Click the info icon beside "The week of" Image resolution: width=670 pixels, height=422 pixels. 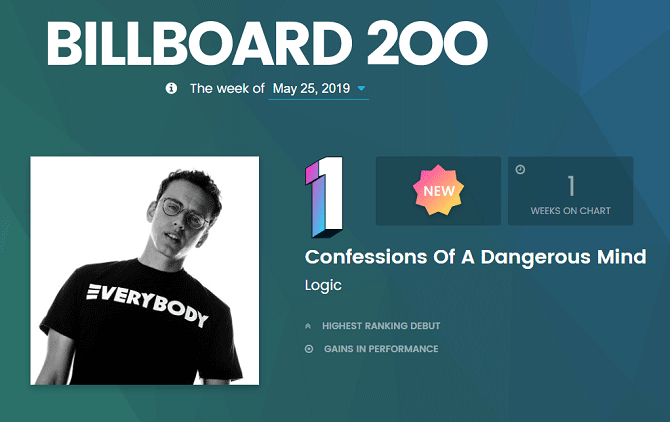point(171,88)
